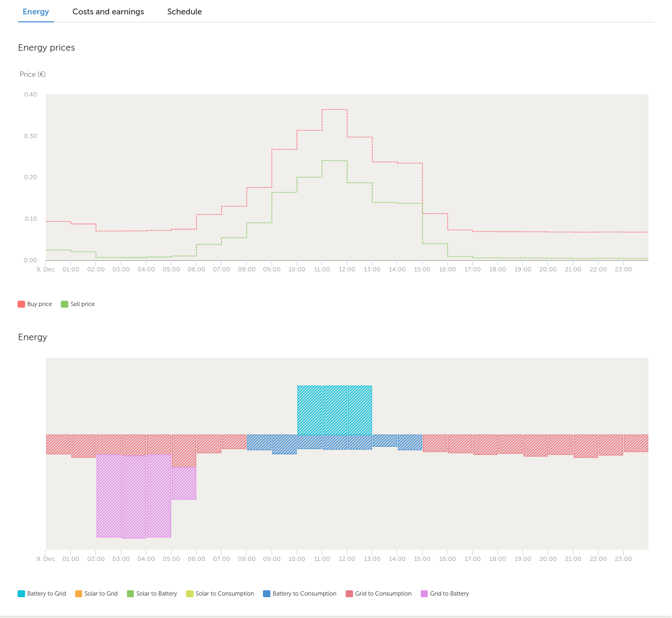Select the cyan Battery to Grid bar at 11:00
This screenshot has height=618, width=672.
pos(334,410)
